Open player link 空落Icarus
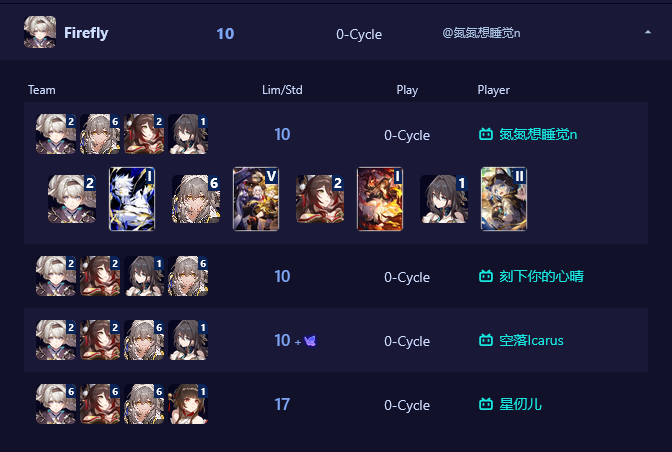Image resolution: width=672 pixels, height=452 pixels. (531, 340)
